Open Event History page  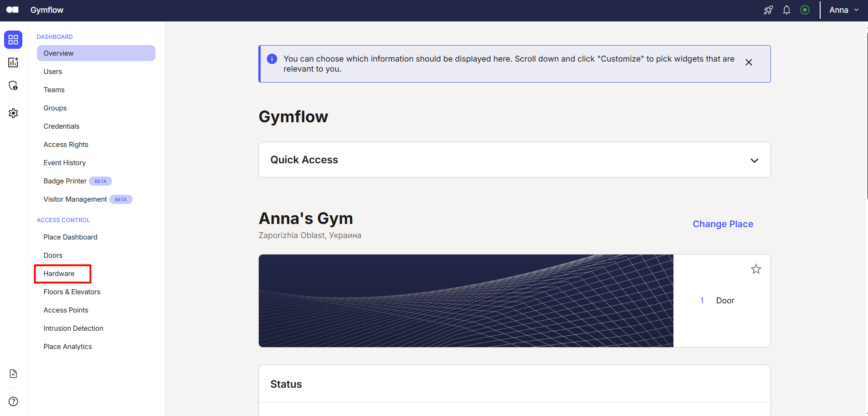pyautogui.click(x=65, y=163)
